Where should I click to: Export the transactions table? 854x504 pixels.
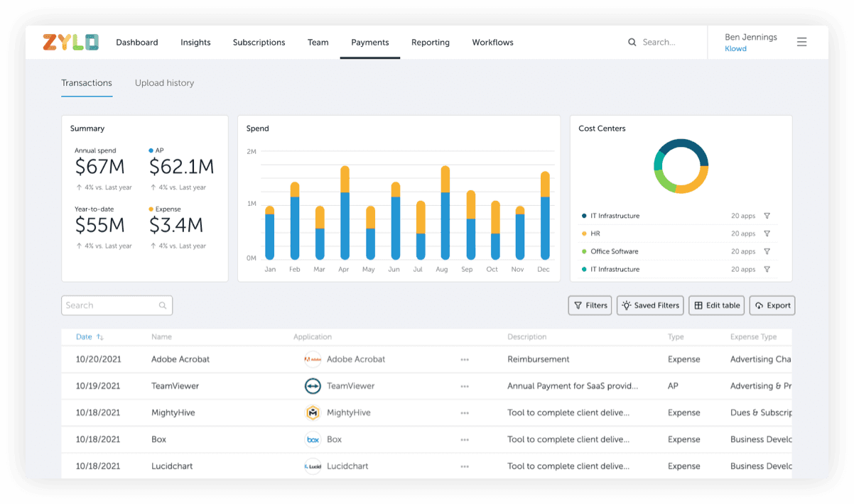tap(772, 305)
